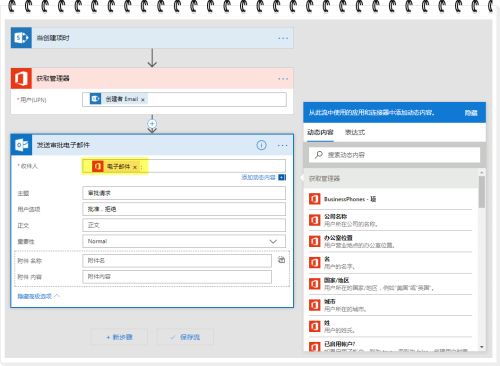Open the ellipsis menu on 当创建项时 card
The width and height of the screenshot is (500, 366).
tap(283, 38)
